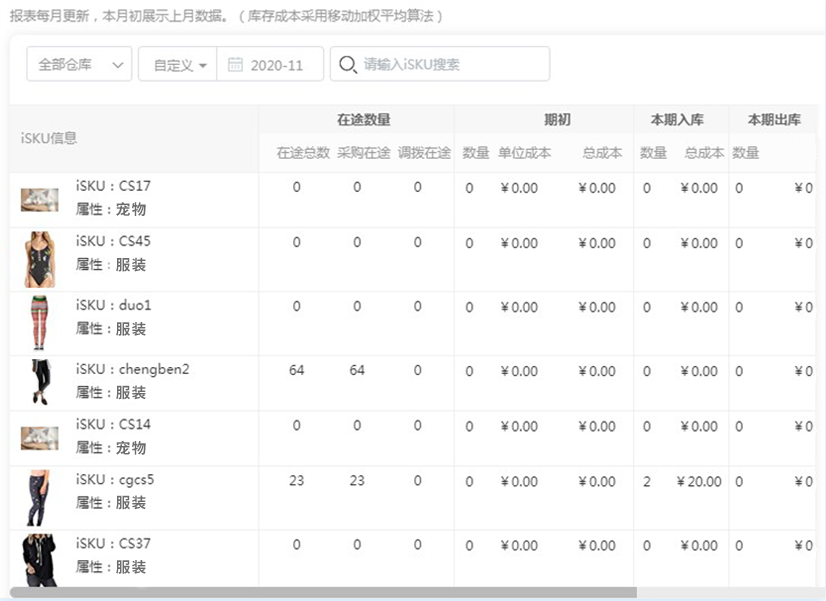Click the calendar icon beside 2020-11
Viewport: 826px width, 601px height.
(235, 65)
